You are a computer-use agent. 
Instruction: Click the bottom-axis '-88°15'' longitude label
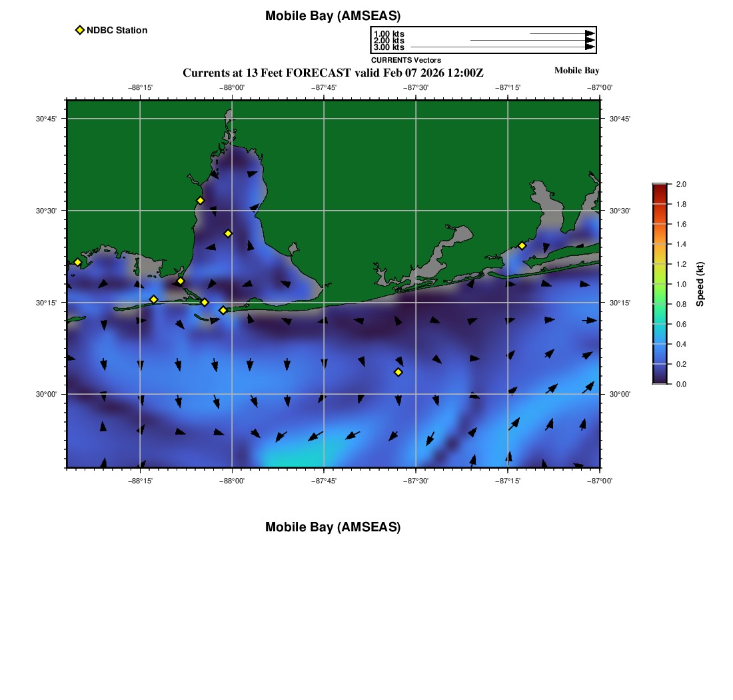[x=140, y=481]
